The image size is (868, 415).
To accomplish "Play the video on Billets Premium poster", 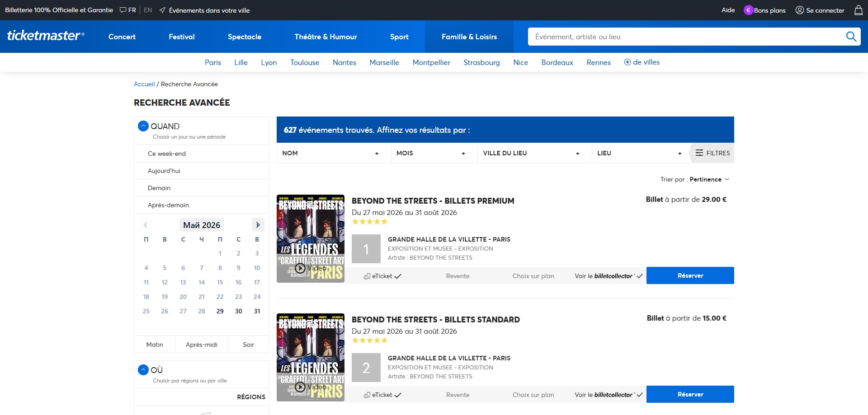I will click(x=300, y=268).
